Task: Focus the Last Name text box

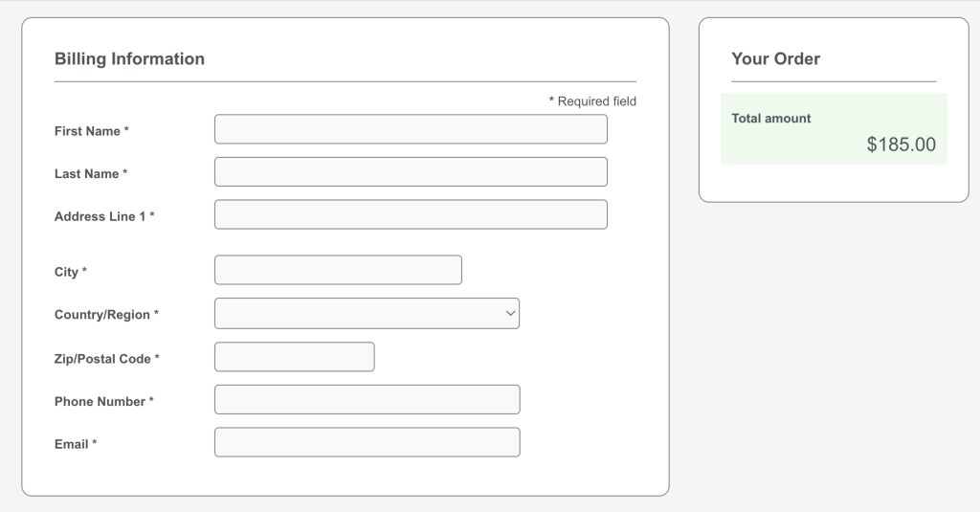Action: pos(411,172)
